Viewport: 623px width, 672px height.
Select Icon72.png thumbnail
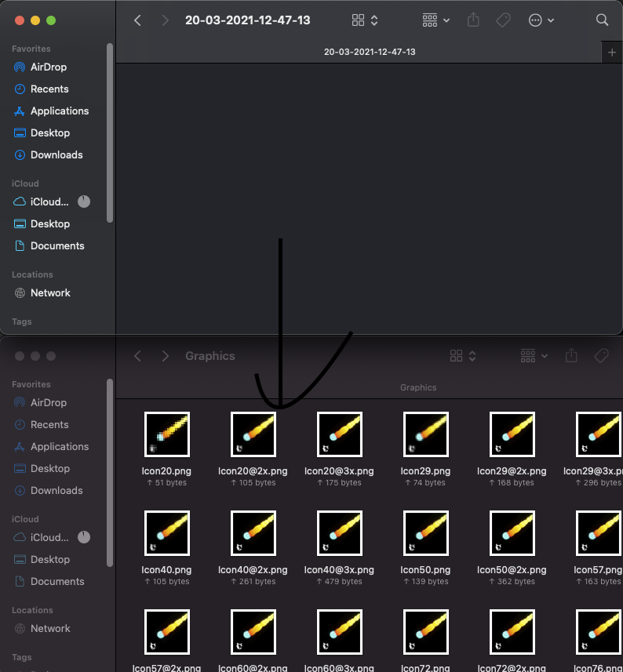426,632
